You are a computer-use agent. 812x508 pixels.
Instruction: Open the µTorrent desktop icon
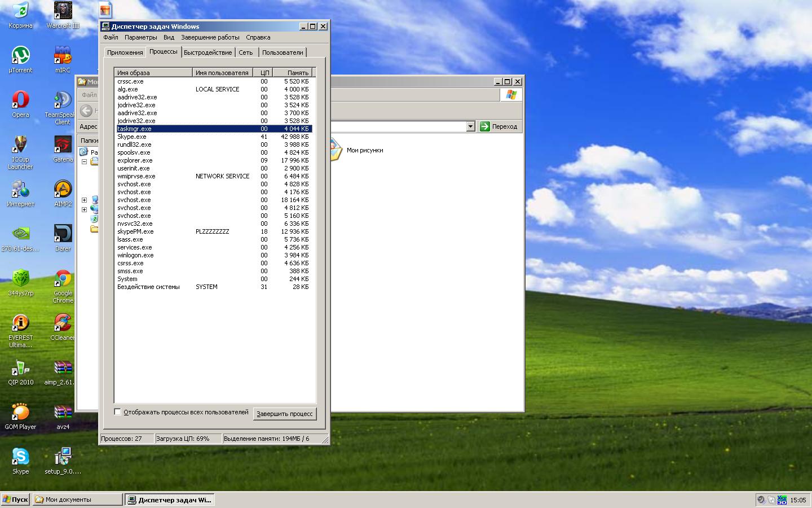21,56
